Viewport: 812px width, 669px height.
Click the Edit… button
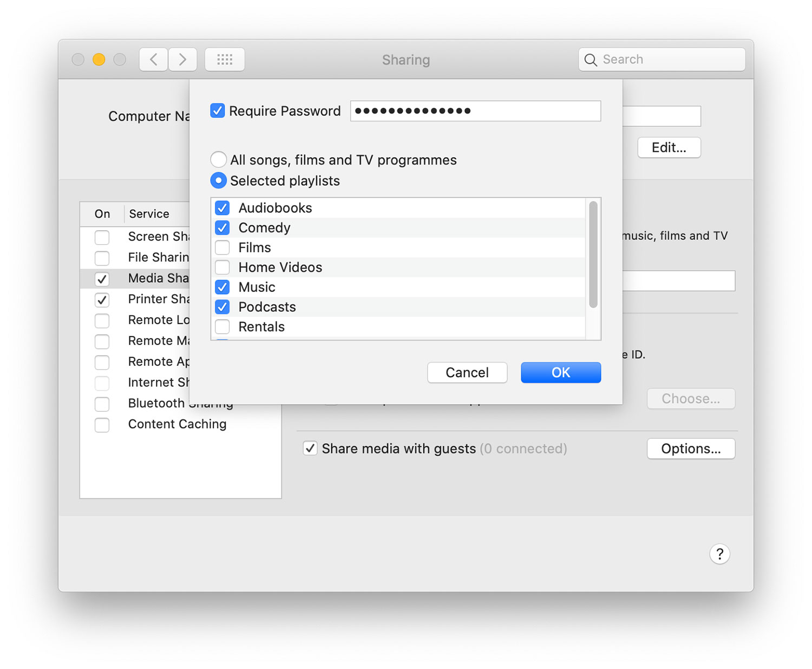point(669,147)
